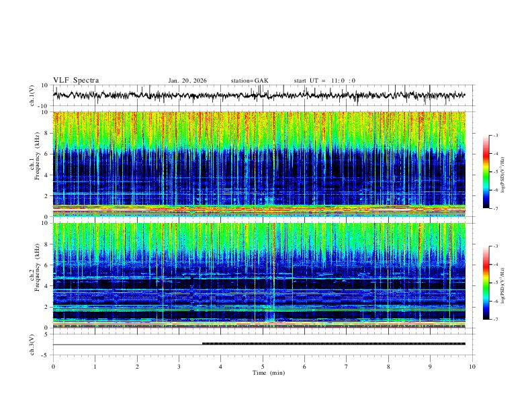Viewport: 532px width, 411px height.
Task: Click the time axis tick label '0'
Action: pos(53,367)
